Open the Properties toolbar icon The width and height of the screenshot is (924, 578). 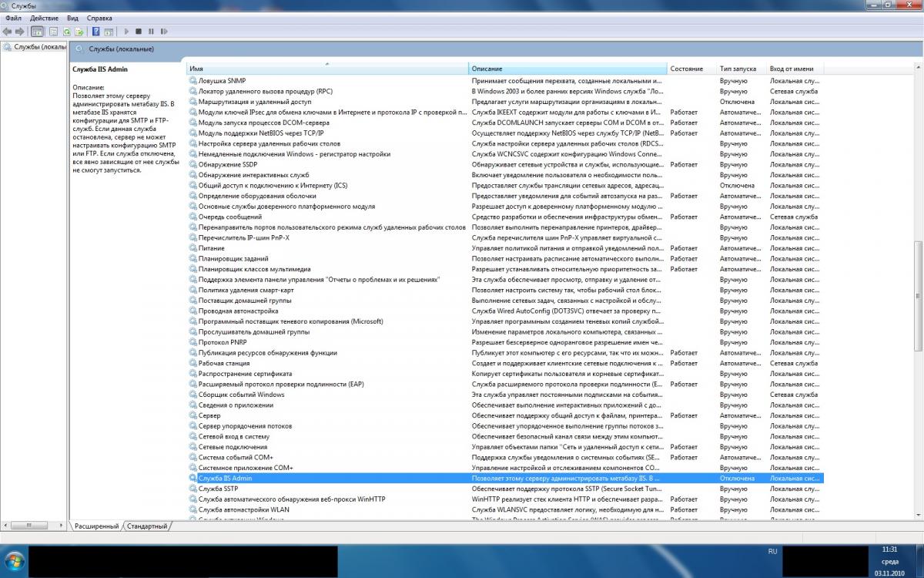pos(53,32)
